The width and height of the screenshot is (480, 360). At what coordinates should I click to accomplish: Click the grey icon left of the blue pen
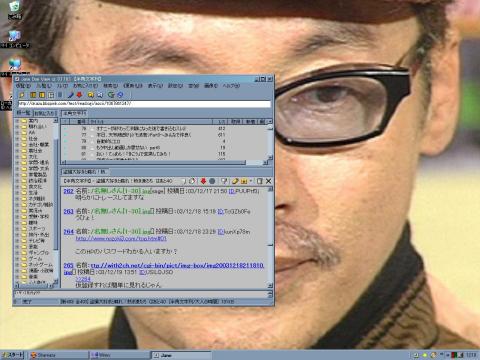[x=60, y=95]
